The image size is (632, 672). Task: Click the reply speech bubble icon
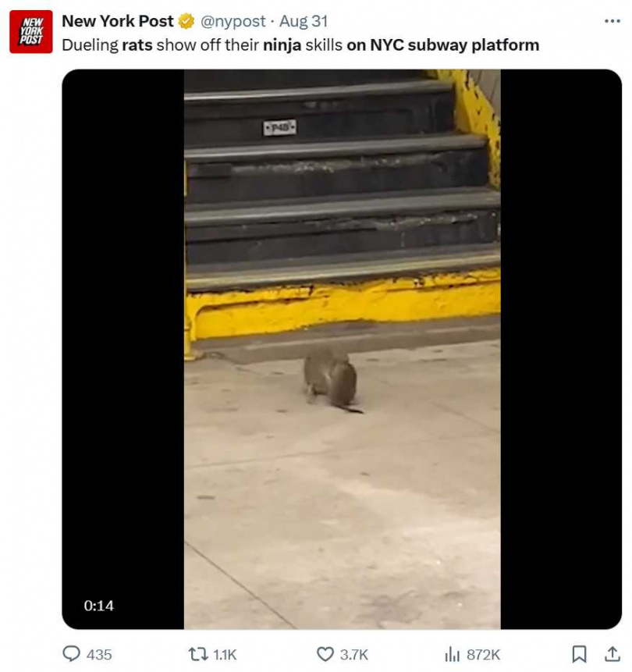pos(71,654)
